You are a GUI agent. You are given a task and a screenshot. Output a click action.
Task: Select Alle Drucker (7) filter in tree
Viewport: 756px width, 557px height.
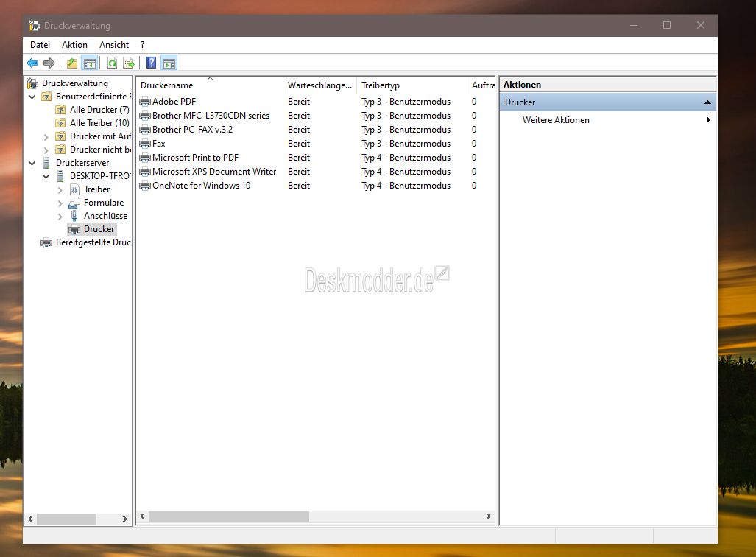tap(99, 110)
